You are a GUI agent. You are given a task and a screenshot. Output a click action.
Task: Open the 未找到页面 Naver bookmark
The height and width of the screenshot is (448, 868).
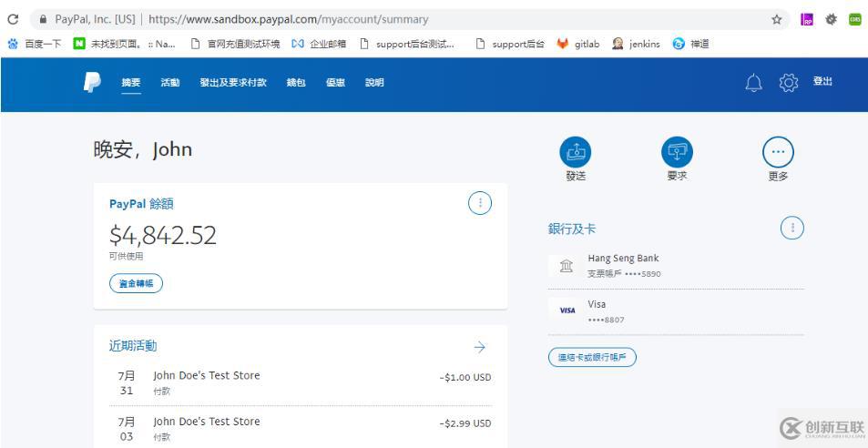pos(125,44)
